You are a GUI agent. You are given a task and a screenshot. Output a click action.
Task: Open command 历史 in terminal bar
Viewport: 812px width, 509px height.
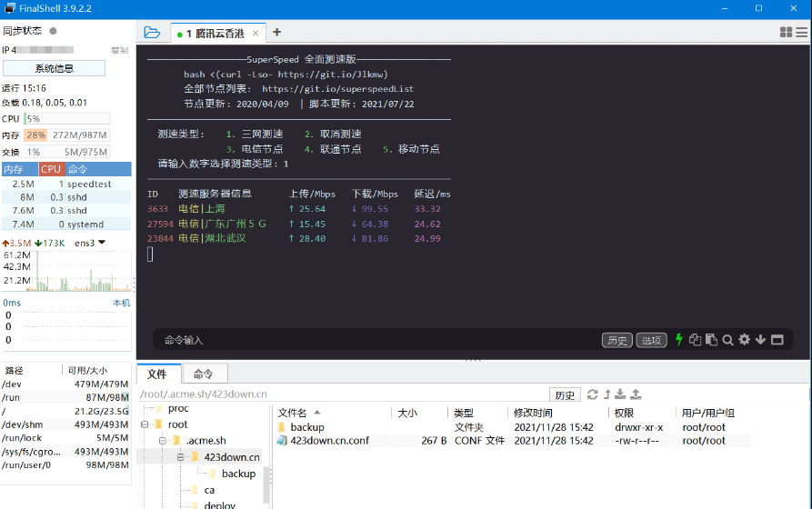tap(617, 340)
